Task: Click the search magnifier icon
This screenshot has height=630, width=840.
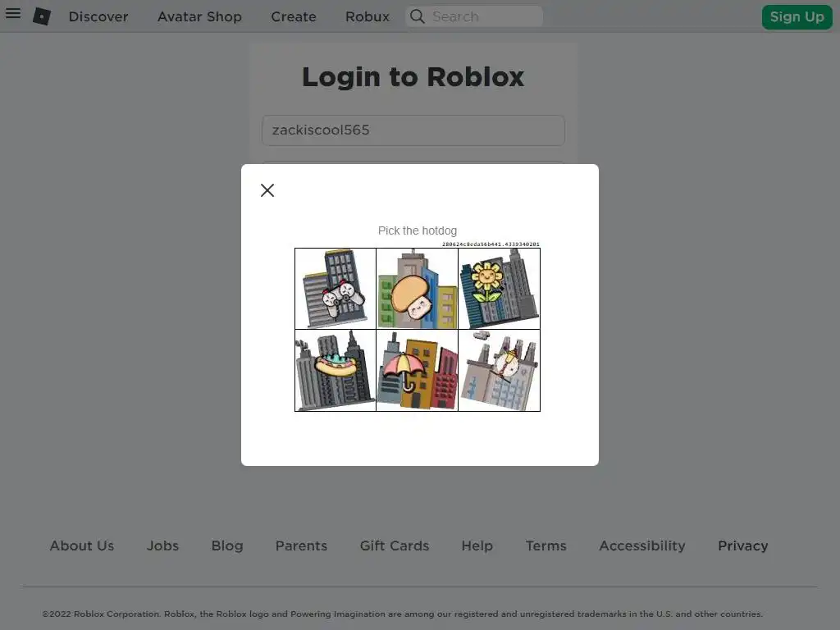Action: click(418, 16)
